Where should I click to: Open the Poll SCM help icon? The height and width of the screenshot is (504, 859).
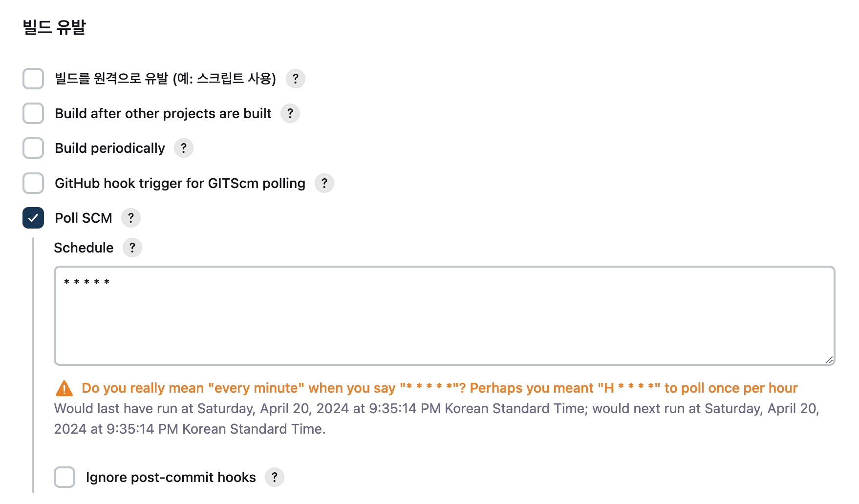point(130,218)
